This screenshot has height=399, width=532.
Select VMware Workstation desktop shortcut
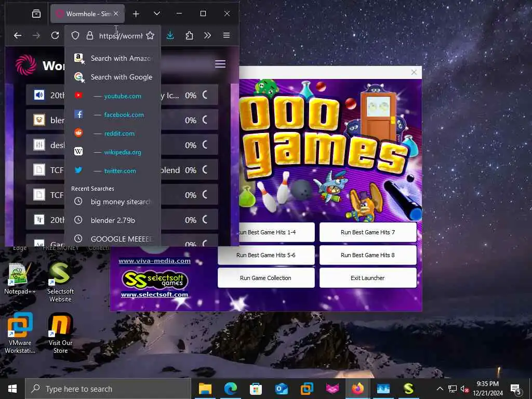point(20,333)
